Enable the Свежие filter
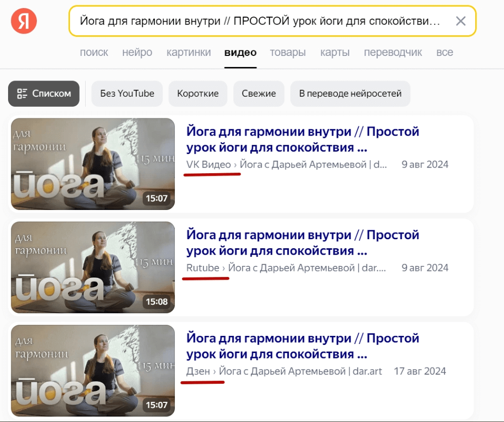The height and width of the screenshot is (422, 504). [x=259, y=94]
